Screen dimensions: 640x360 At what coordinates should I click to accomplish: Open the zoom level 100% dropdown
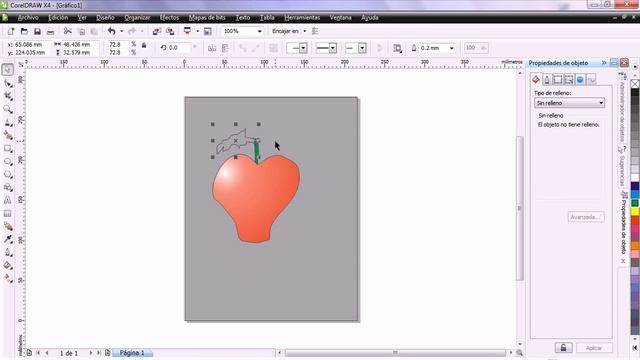[259, 31]
